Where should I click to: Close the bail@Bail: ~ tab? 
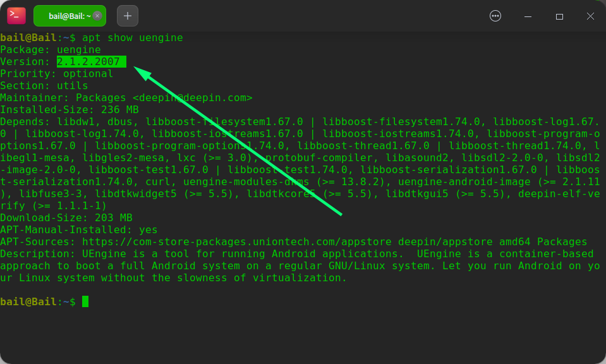(x=97, y=16)
